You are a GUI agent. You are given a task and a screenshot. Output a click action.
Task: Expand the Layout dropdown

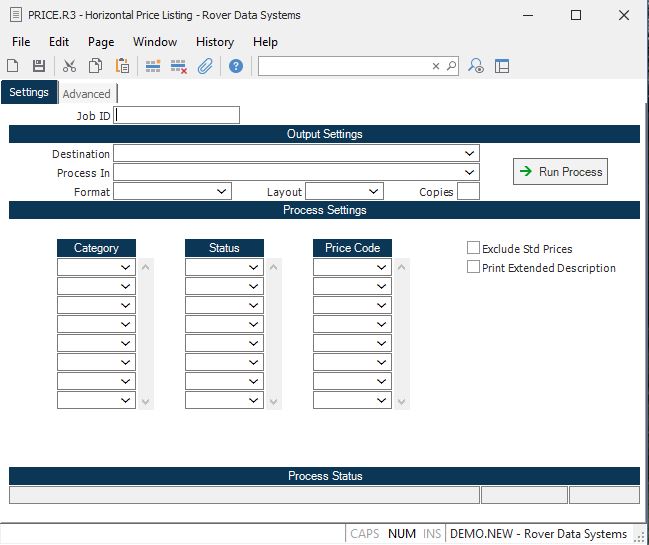coord(374,191)
